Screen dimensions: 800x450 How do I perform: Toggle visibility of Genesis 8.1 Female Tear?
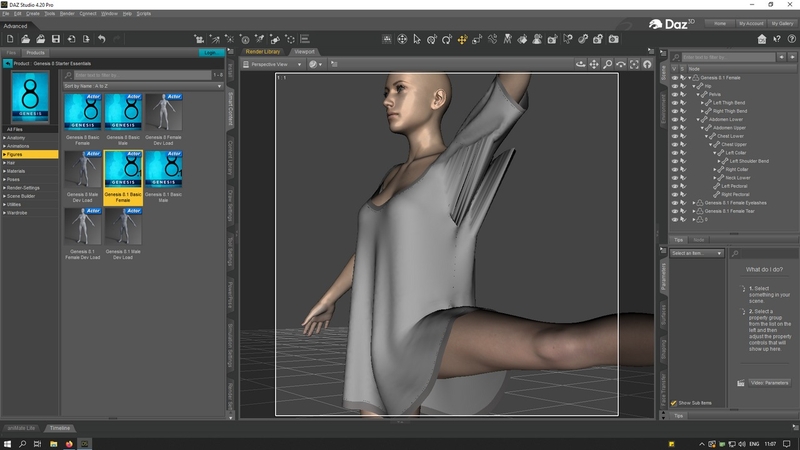(674, 211)
